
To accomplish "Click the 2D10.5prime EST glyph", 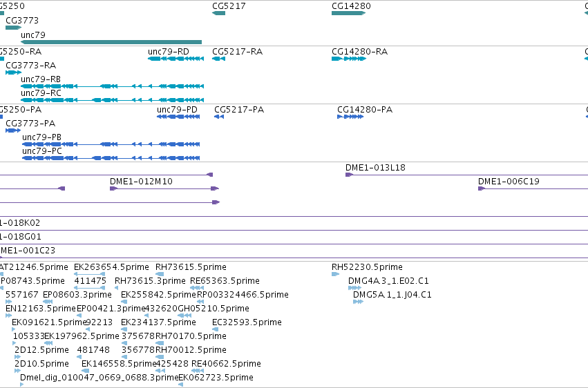I will 17,371.
